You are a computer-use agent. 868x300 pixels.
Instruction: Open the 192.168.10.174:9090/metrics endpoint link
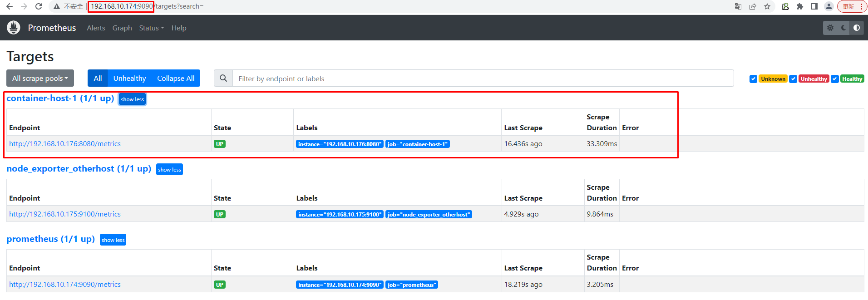click(x=65, y=284)
